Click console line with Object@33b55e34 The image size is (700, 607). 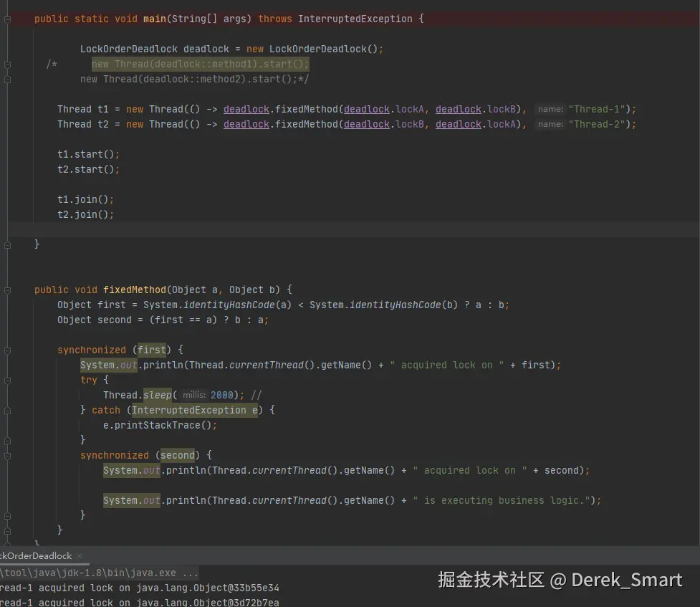tap(139, 588)
